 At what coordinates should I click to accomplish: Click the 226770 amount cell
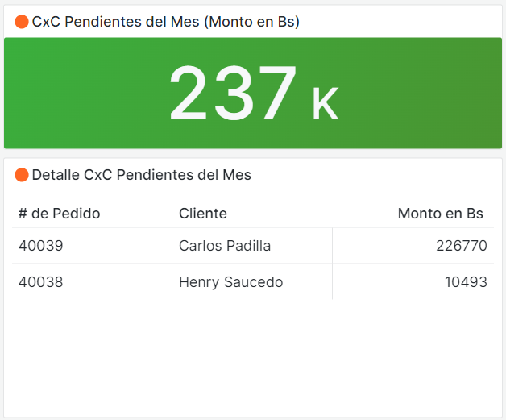click(x=461, y=246)
